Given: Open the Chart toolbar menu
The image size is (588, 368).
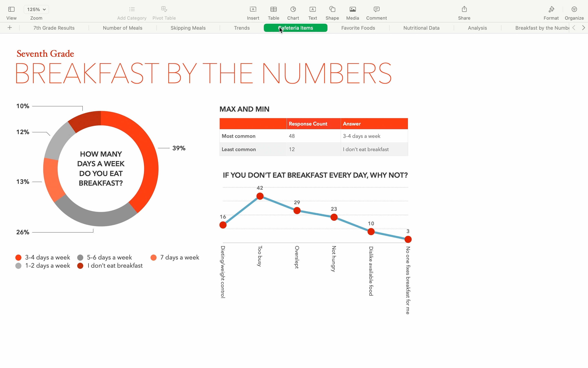Looking at the screenshot, I should tap(293, 9).
